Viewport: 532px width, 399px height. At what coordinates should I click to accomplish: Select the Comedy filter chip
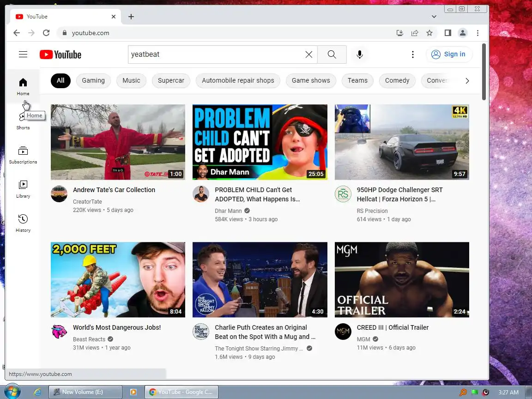point(397,81)
